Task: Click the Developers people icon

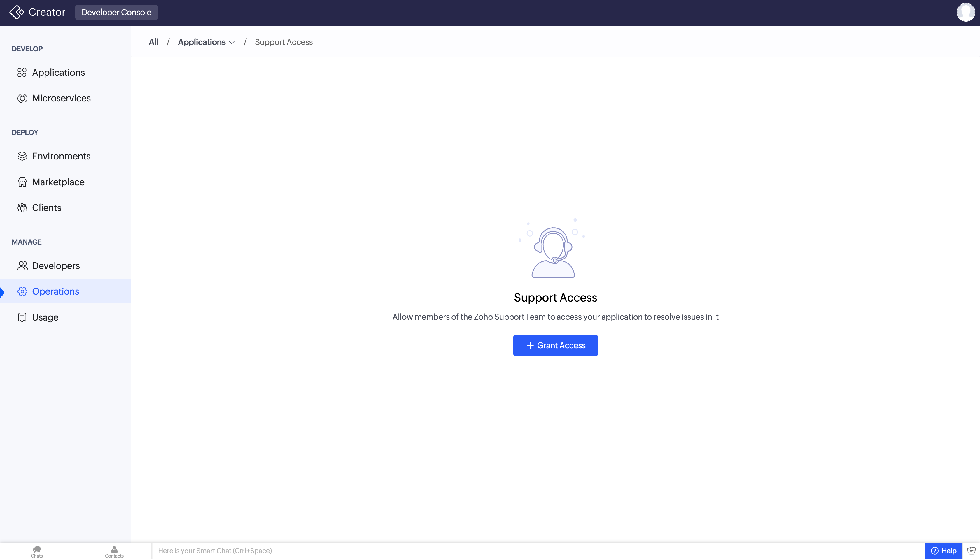Action: coord(22,266)
